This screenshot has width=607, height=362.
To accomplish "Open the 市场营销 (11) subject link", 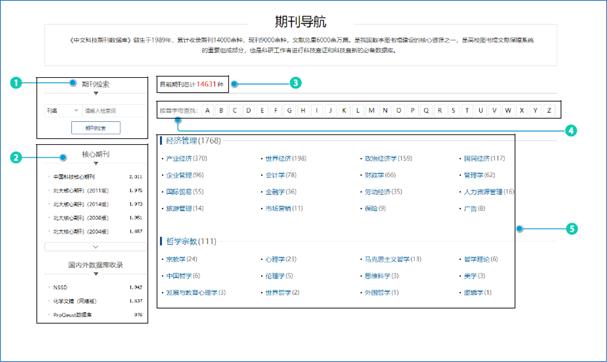I will click(284, 208).
